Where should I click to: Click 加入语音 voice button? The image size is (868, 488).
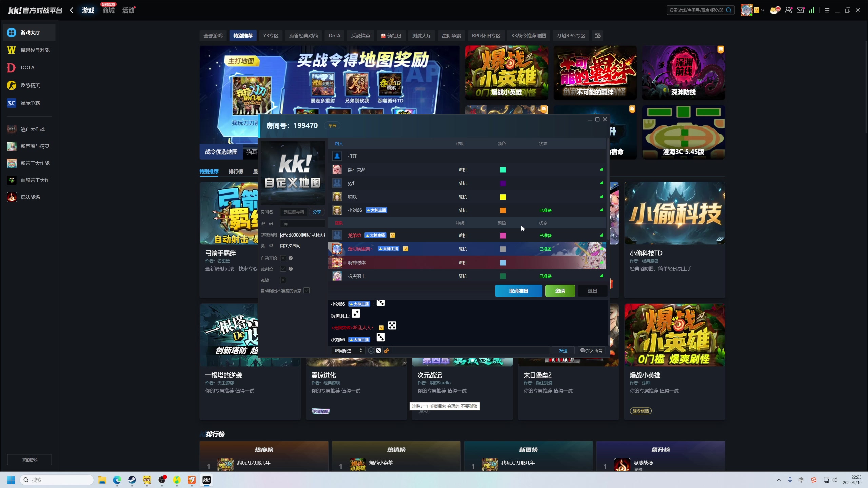click(x=591, y=351)
